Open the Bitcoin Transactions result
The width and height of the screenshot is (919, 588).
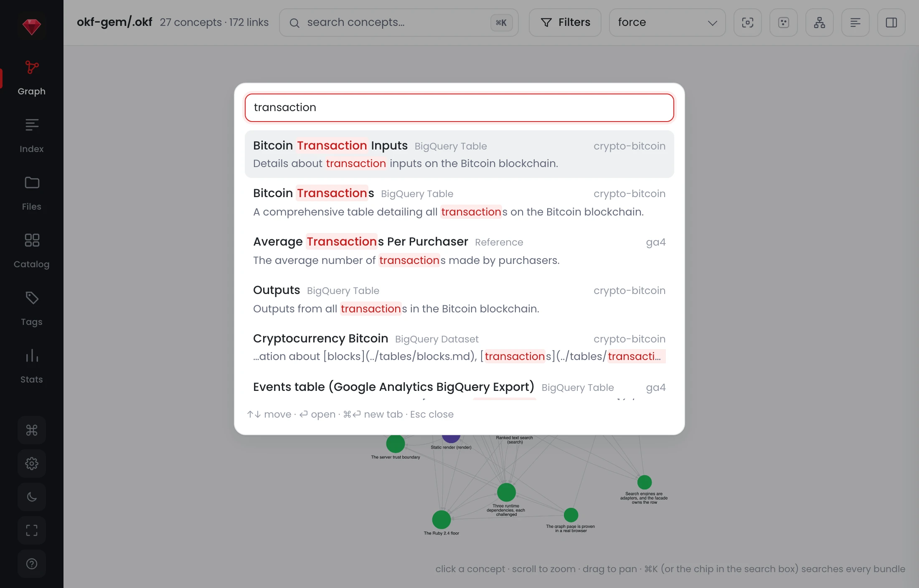(x=459, y=203)
